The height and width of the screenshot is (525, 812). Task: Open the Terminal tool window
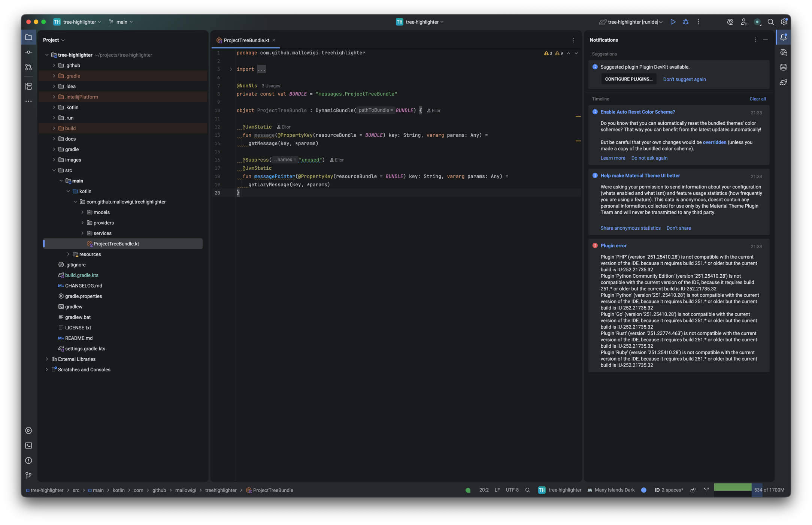(28, 446)
